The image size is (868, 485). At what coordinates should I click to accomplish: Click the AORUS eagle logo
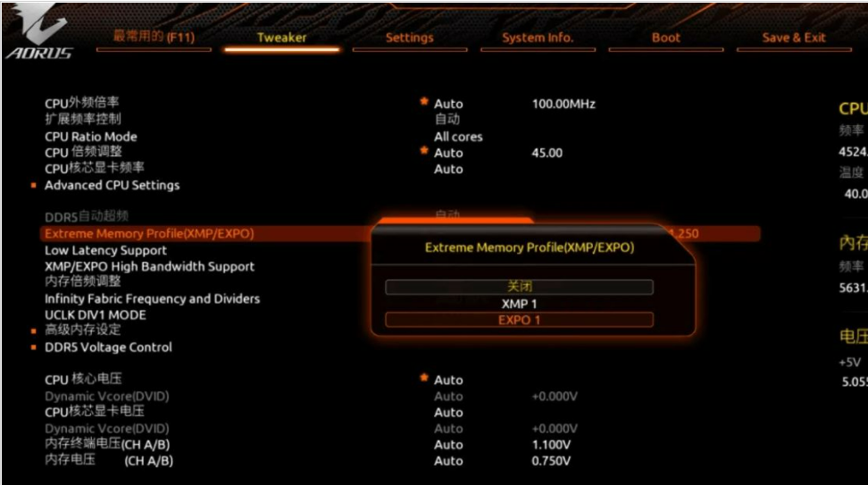[39, 31]
